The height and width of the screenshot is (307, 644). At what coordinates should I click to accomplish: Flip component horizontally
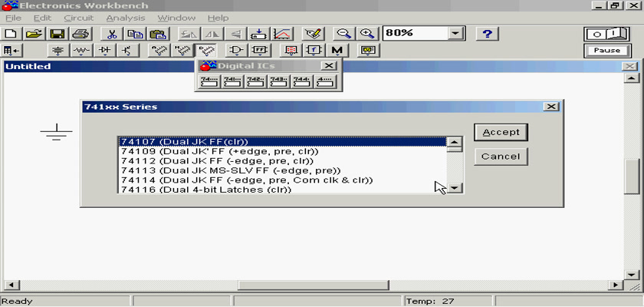[x=212, y=33]
